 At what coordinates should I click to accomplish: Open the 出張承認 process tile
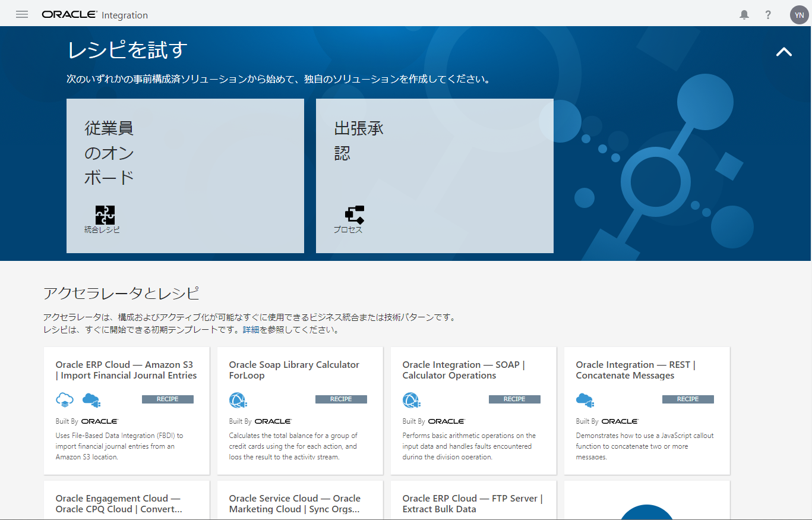(434, 175)
